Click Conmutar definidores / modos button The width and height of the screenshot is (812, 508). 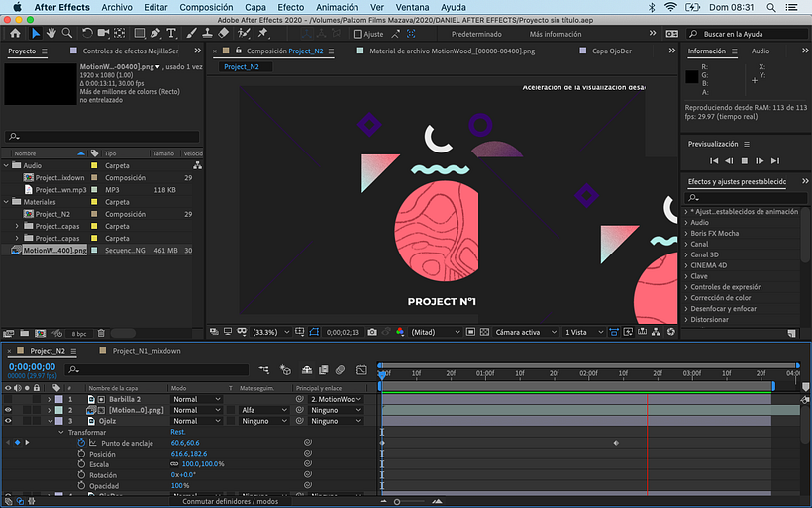pos(231,501)
